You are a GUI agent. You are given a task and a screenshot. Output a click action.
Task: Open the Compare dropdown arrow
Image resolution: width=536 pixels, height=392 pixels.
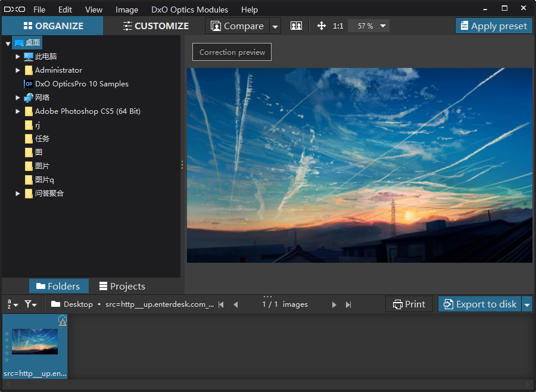tap(275, 26)
